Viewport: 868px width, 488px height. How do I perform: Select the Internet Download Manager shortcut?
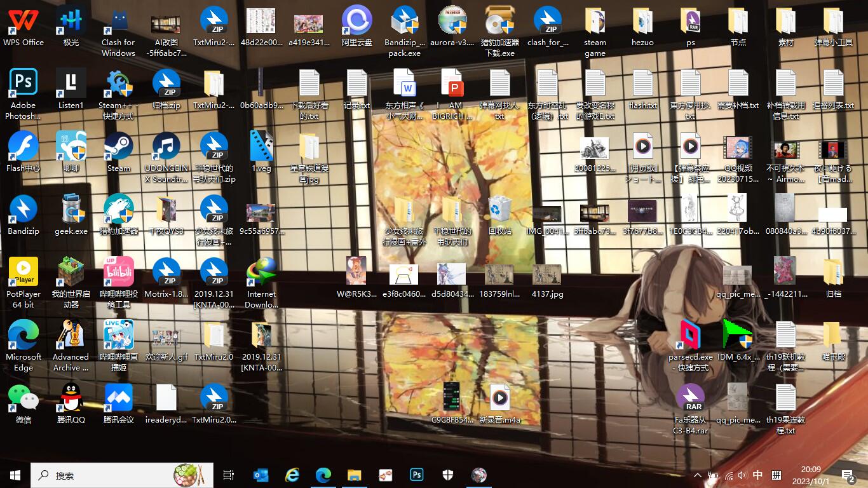pos(262,273)
